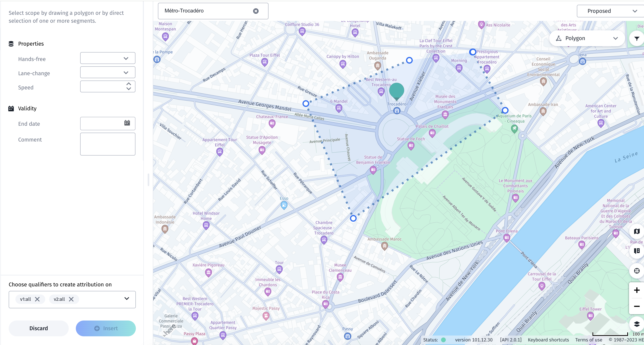Screen dimensions: 644x345
Task: Click the Métro-Trocadéro search box
Action: coord(213,11)
